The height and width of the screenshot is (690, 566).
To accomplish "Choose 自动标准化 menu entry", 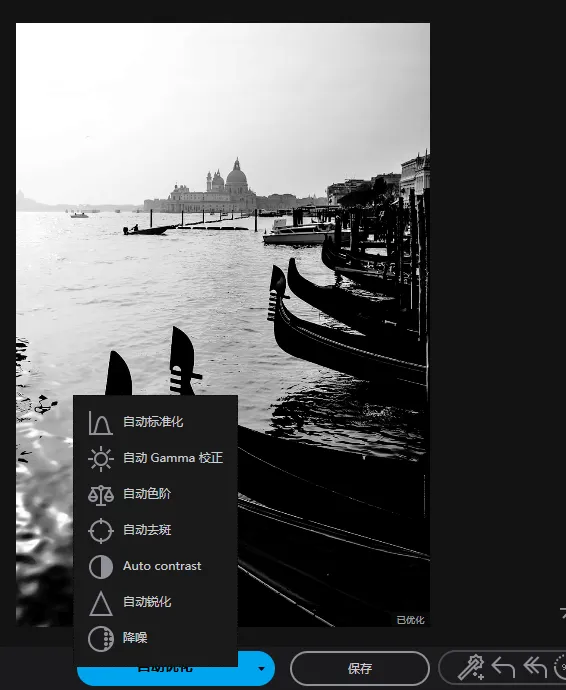I will tap(155, 423).
